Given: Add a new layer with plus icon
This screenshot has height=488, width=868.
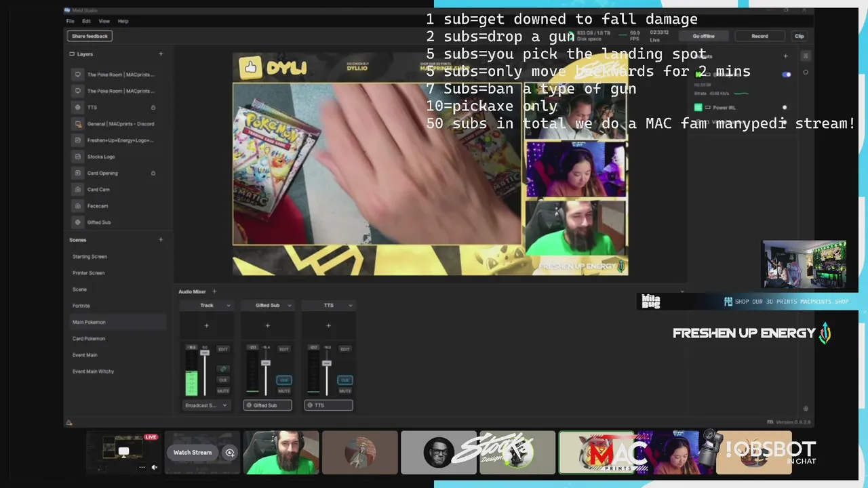Looking at the screenshot, I should pyautogui.click(x=161, y=54).
